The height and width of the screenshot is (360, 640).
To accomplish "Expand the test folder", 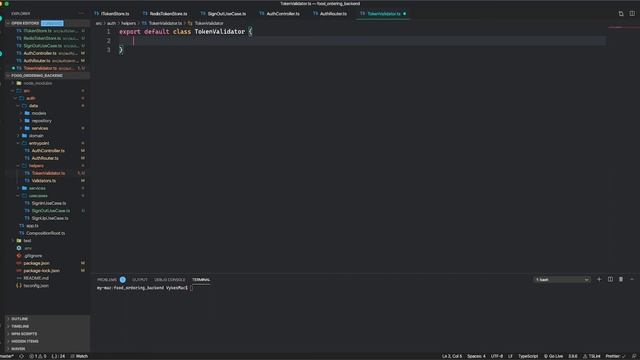I will click(x=27, y=241).
